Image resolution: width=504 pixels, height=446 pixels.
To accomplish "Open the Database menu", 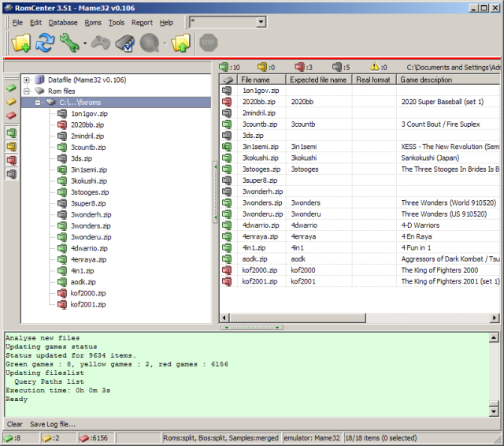I will point(63,23).
